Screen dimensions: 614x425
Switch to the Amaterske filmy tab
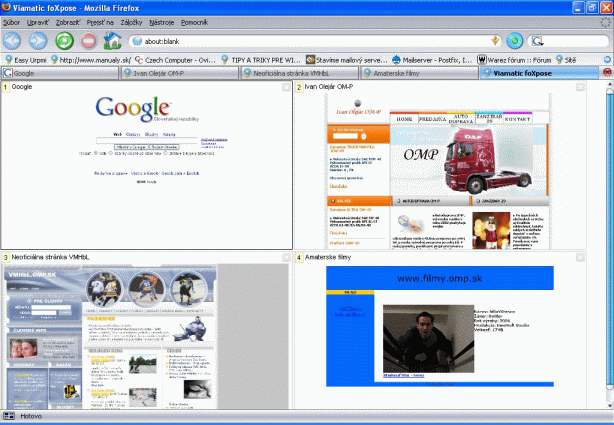click(420, 73)
